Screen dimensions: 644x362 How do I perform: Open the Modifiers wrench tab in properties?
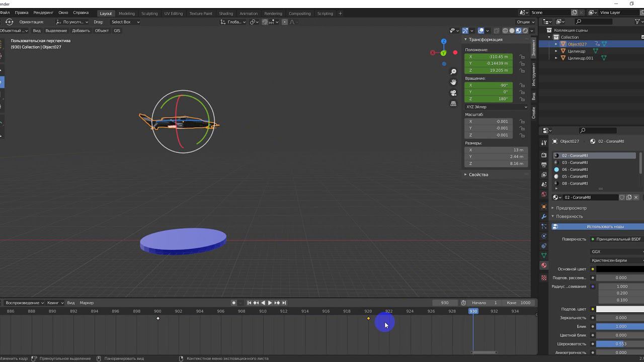coord(544,216)
